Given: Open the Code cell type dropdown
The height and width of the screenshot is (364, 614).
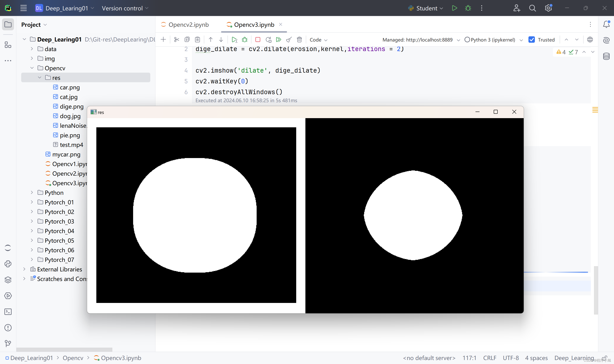Looking at the screenshot, I should tap(318, 40).
